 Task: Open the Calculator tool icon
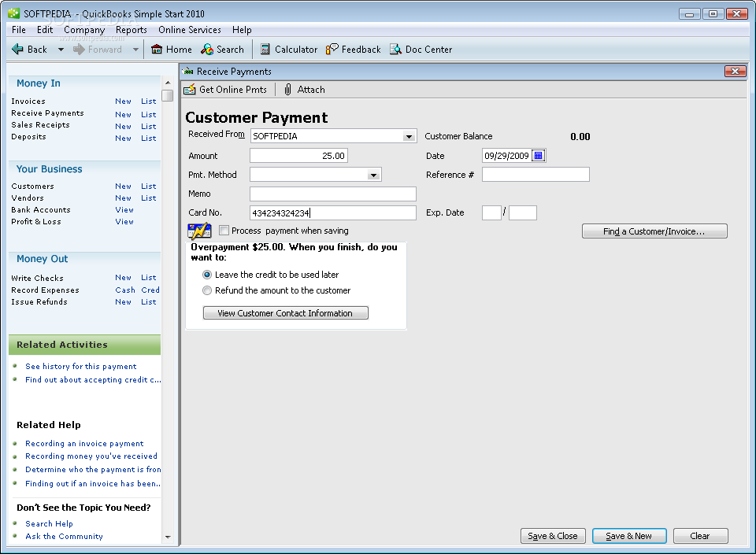[265, 49]
